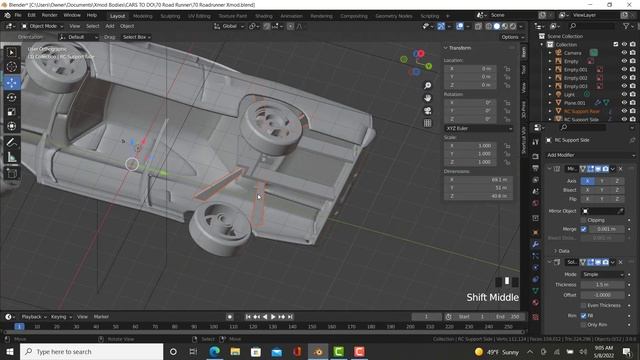
Task: Switch to the Shading workspace tab
Action: point(264,16)
